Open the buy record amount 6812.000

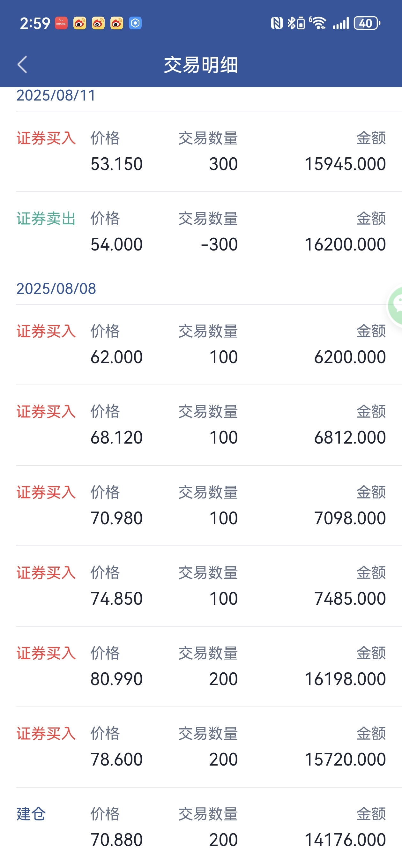201,425
